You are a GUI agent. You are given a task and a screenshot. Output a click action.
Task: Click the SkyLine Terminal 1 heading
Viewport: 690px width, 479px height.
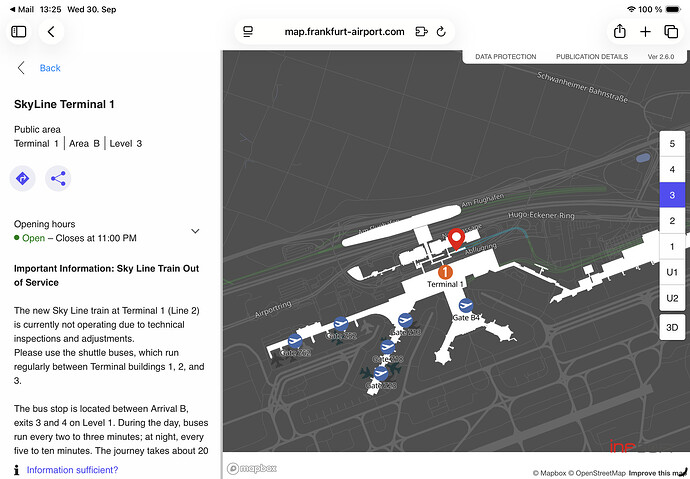click(64, 104)
